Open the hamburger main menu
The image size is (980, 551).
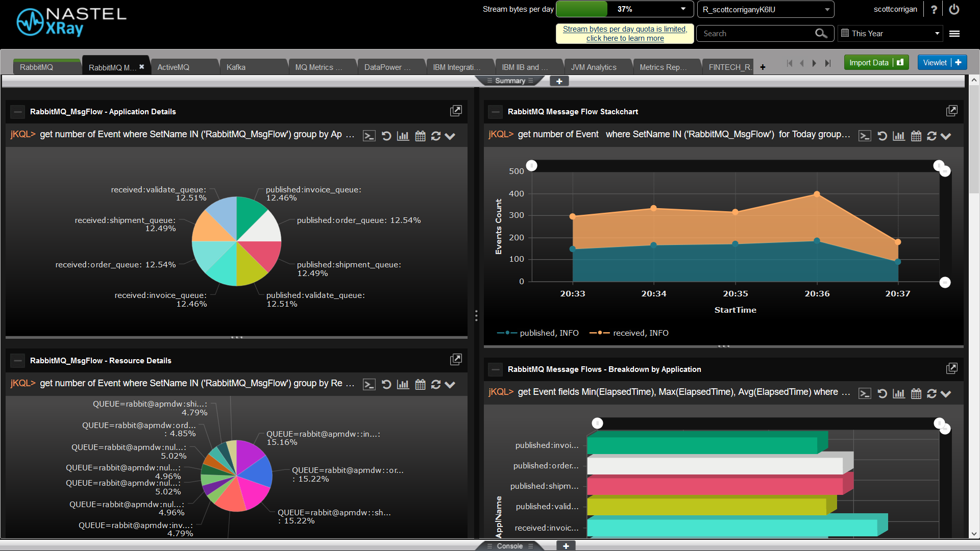954,34
